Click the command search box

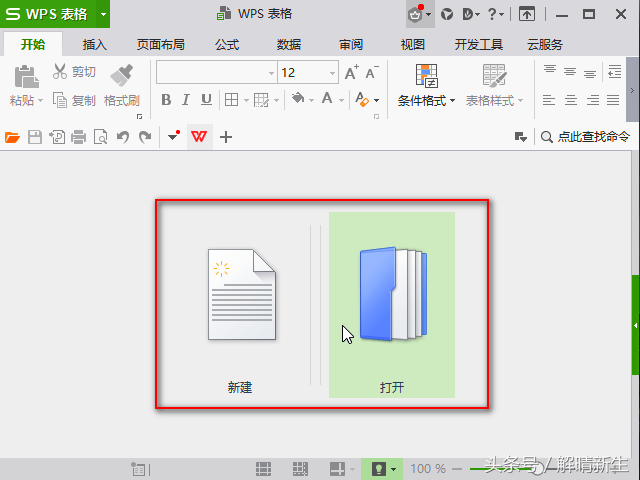coord(585,137)
